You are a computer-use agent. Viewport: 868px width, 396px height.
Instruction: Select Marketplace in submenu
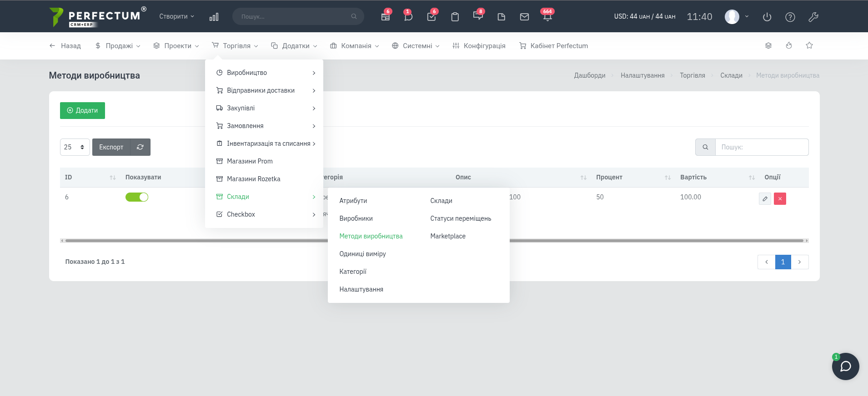pos(448,236)
